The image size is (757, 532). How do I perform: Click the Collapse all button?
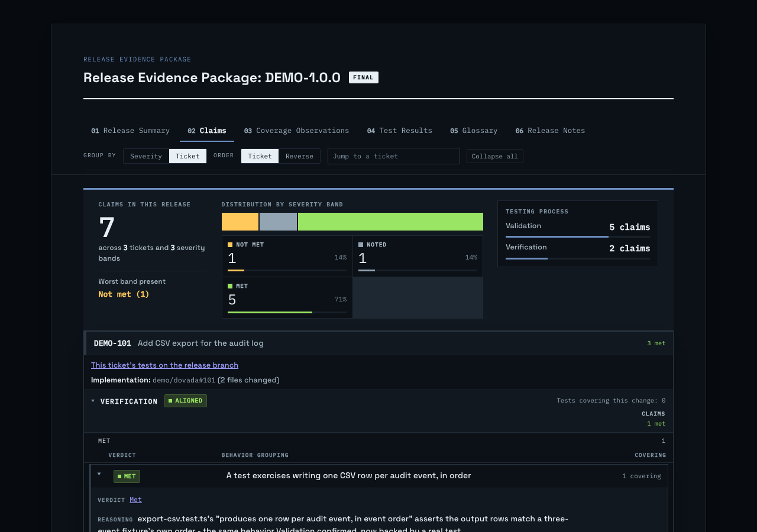(x=495, y=156)
